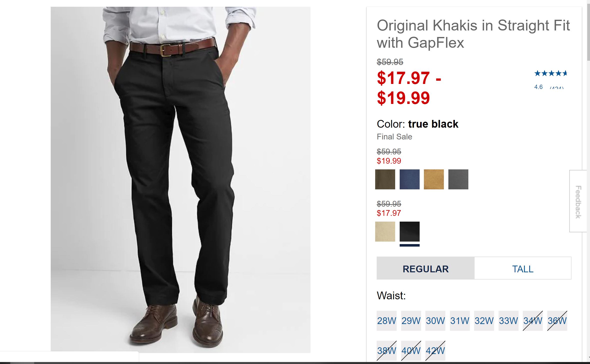Select the olive green color swatch
Image resolution: width=590 pixels, height=364 pixels.
pos(385,179)
